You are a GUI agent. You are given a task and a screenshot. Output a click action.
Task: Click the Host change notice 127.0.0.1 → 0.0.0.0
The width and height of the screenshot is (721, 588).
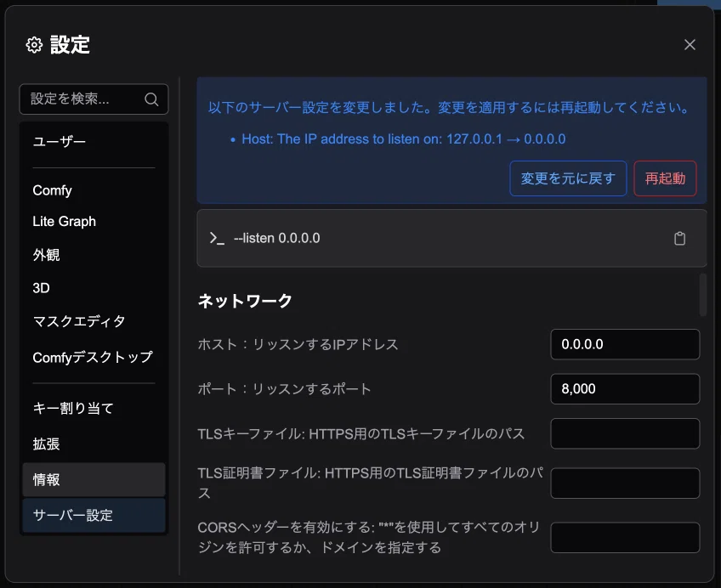403,139
